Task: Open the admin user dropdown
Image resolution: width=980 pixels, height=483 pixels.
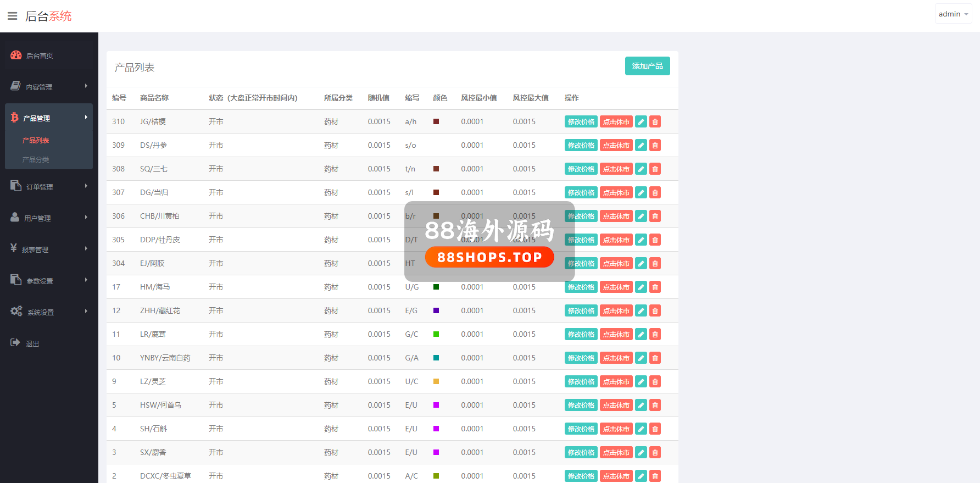Action: coord(953,14)
